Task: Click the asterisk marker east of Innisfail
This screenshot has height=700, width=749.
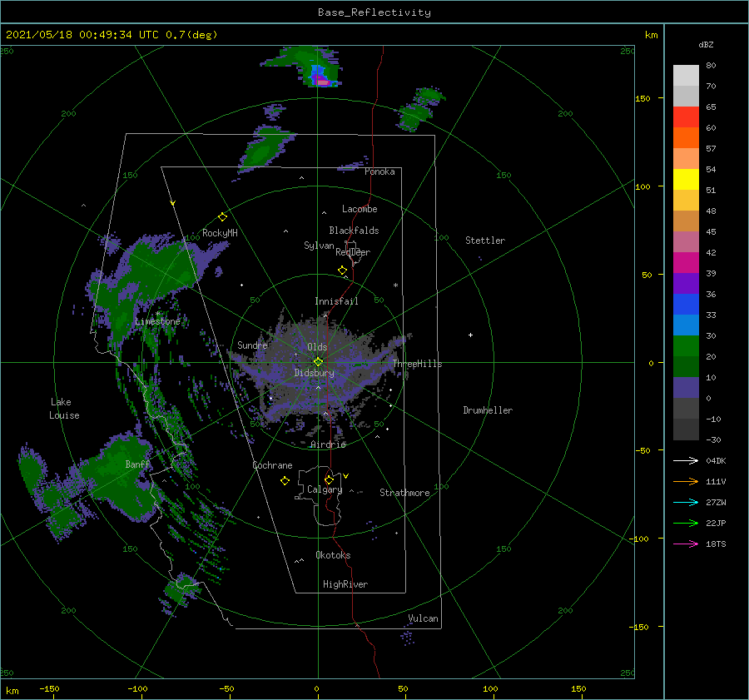Action: 395,285
